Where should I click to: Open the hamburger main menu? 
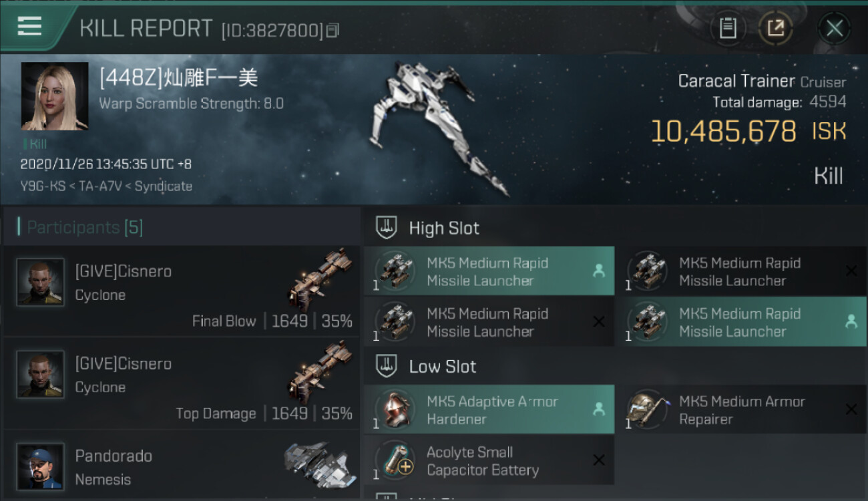[30, 27]
